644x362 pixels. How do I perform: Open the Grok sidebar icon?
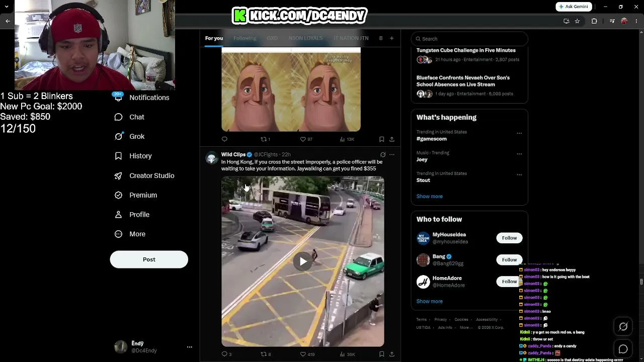click(119, 136)
